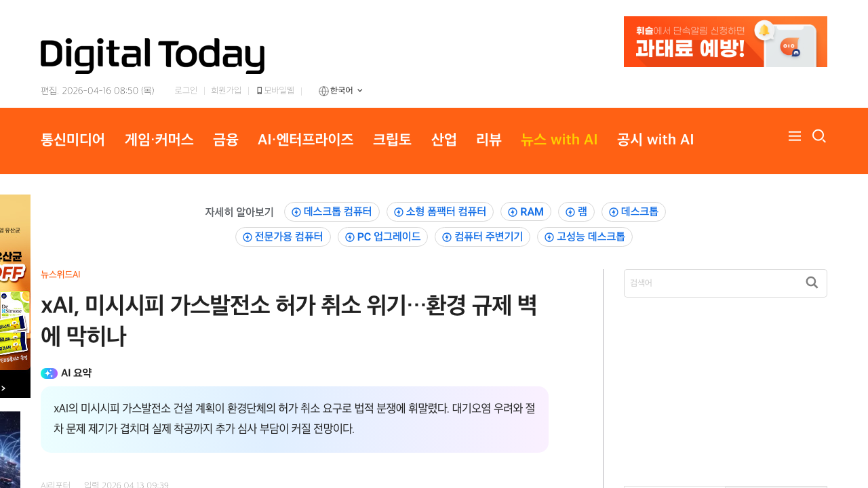The image size is (868, 488).
Task: Click the sidebar search magnifier icon
Action: (812, 283)
